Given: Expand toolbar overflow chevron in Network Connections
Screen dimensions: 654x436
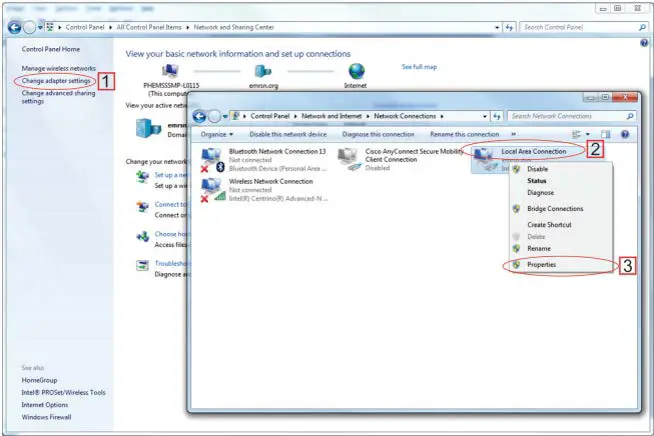Looking at the screenshot, I should (513, 134).
